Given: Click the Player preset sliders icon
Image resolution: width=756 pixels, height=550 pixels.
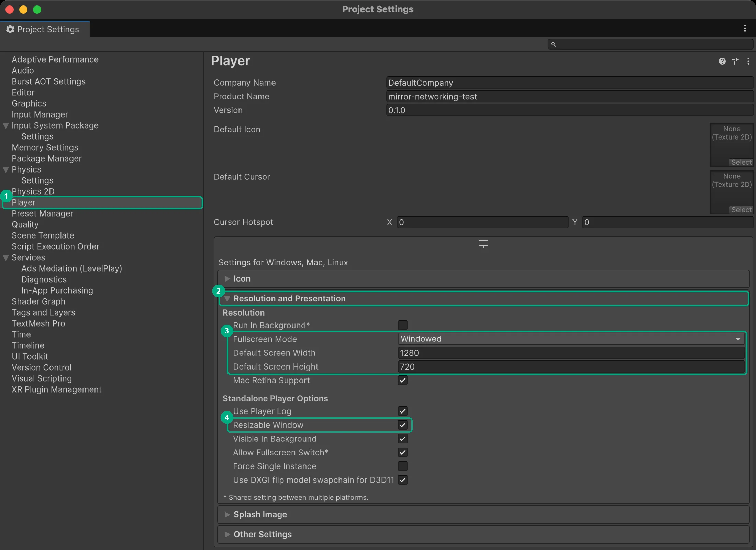Looking at the screenshot, I should (x=735, y=61).
